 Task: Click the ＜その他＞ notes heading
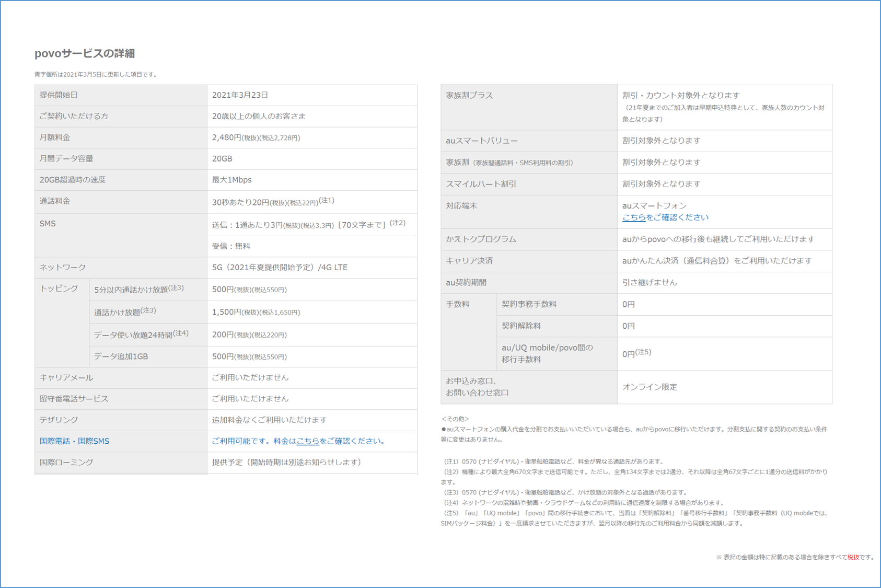pos(455,419)
